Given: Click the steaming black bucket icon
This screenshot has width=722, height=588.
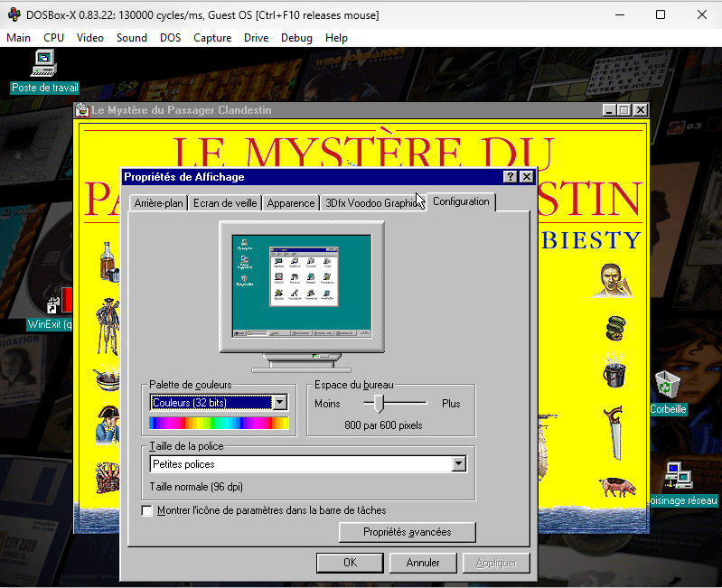Looking at the screenshot, I should click(x=614, y=370).
